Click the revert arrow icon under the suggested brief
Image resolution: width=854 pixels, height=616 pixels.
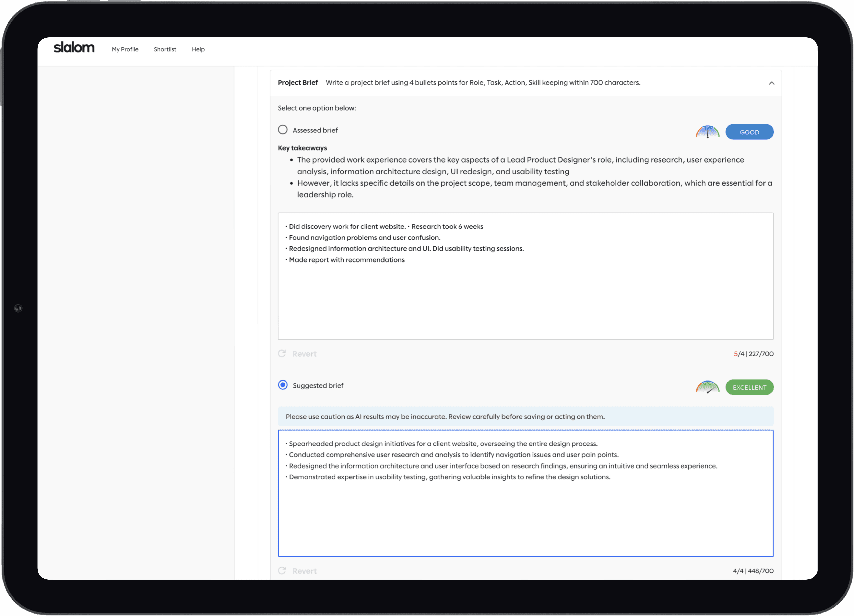point(282,571)
